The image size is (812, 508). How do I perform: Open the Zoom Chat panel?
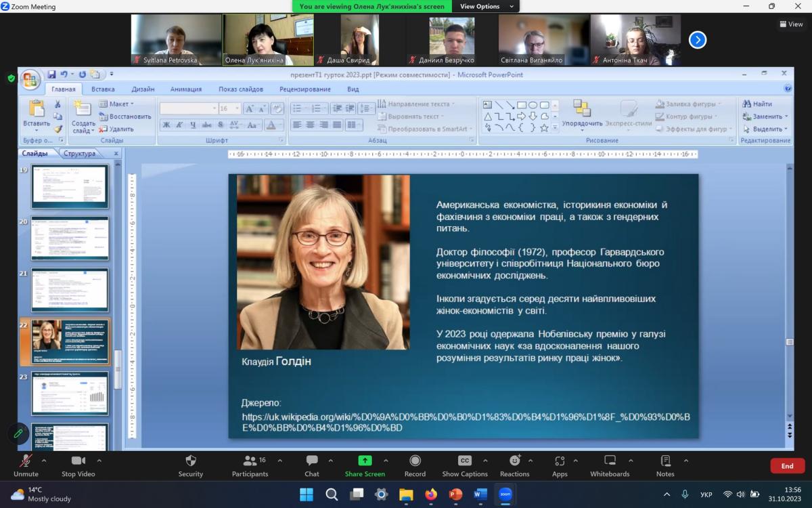point(311,461)
